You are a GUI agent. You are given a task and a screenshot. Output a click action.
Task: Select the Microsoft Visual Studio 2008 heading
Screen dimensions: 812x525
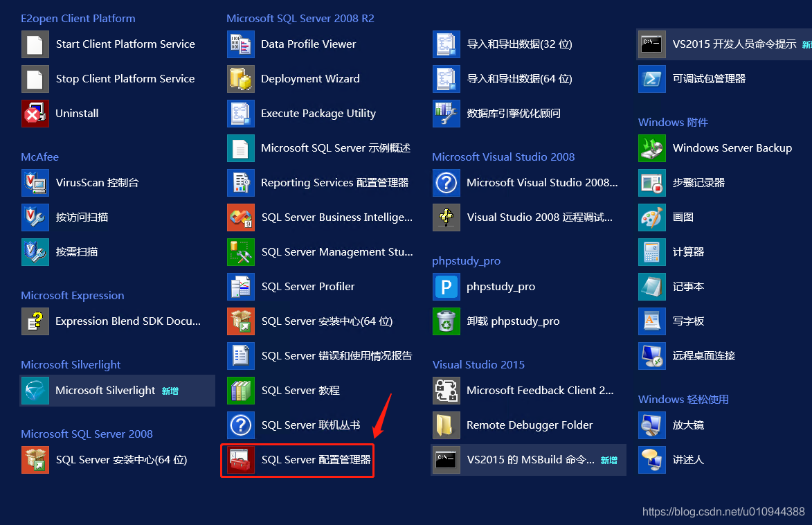503,157
